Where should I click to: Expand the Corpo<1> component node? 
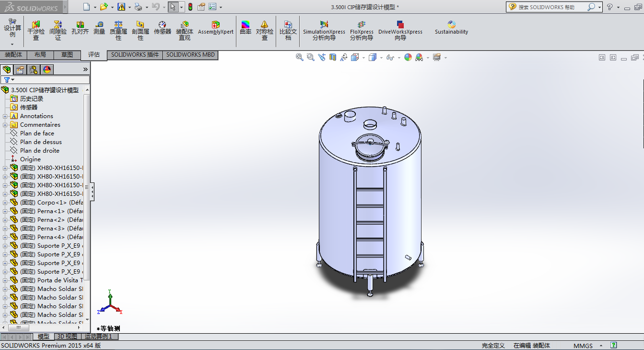5,203
